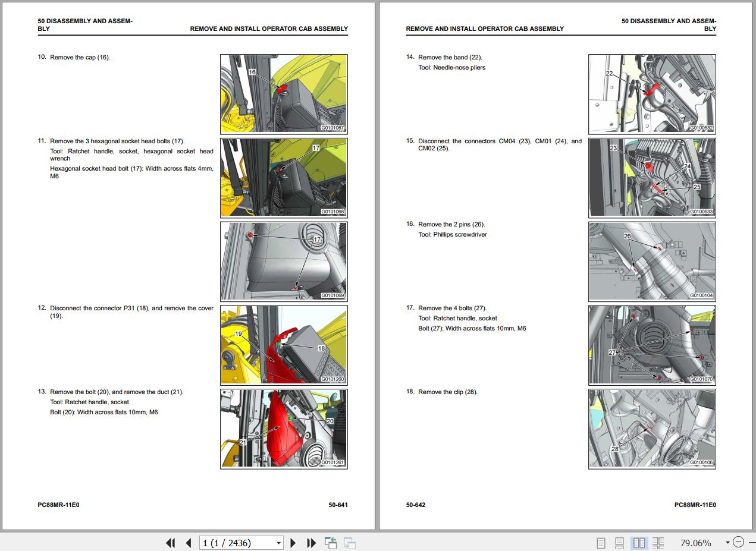Click the go to next view icon
Image resolution: width=756 pixels, height=551 pixels.
point(349,543)
